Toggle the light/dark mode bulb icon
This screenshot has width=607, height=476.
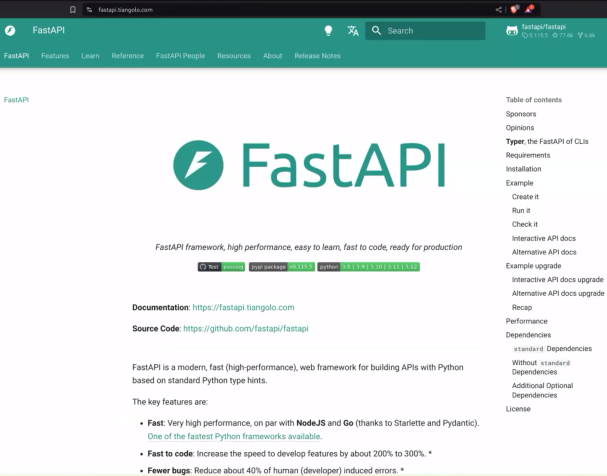click(328, 31)
